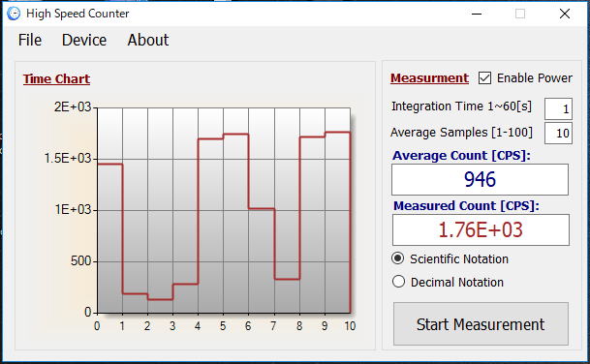The height and width of the screenshot is (364, 590).
Task: Click the x-axis label 10
Action: pos(350,326)
